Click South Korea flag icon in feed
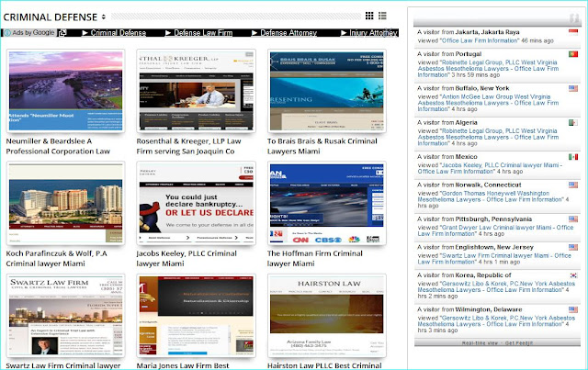The height and width of the screenshot is (370, 588). tap(573, 275)
